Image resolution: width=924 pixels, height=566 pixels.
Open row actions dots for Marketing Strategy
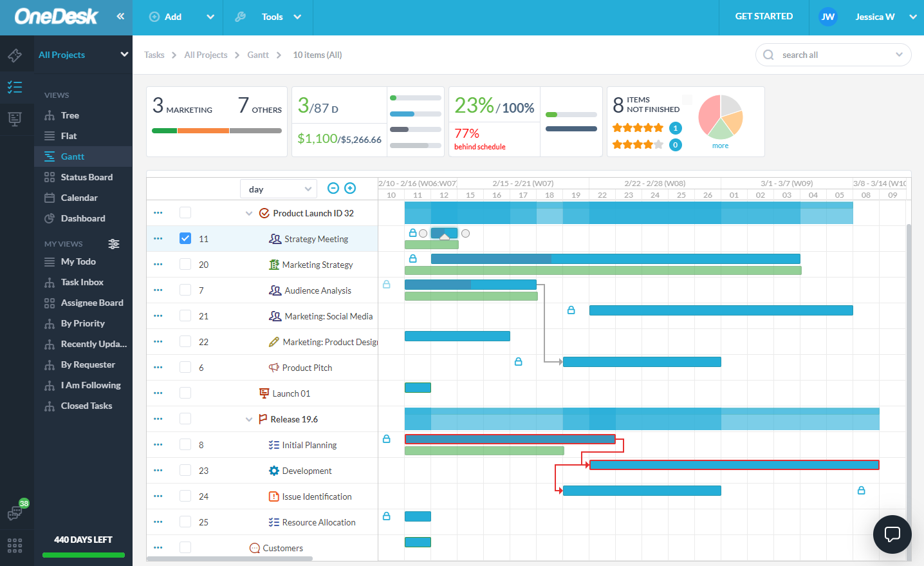(158, 264)
